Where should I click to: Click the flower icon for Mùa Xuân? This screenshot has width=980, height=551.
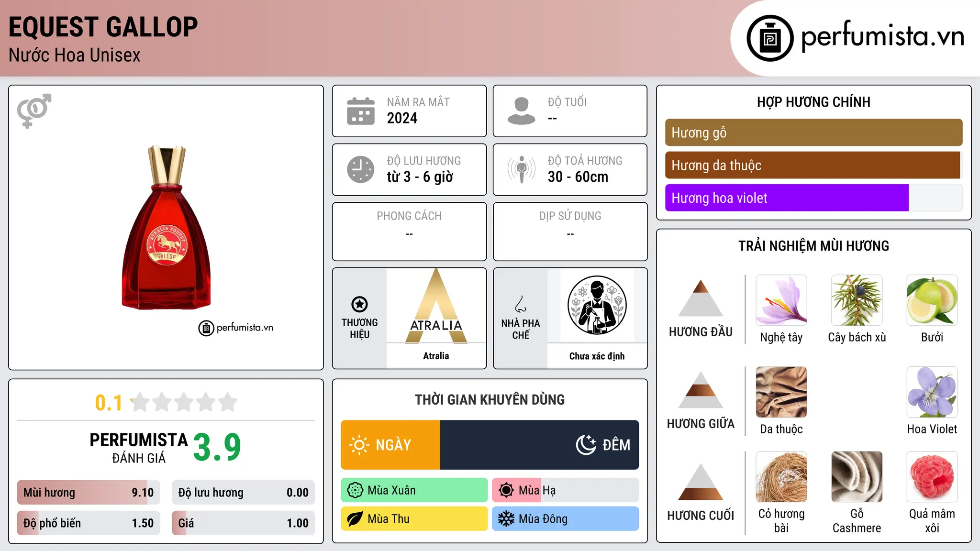click(355, 490)
